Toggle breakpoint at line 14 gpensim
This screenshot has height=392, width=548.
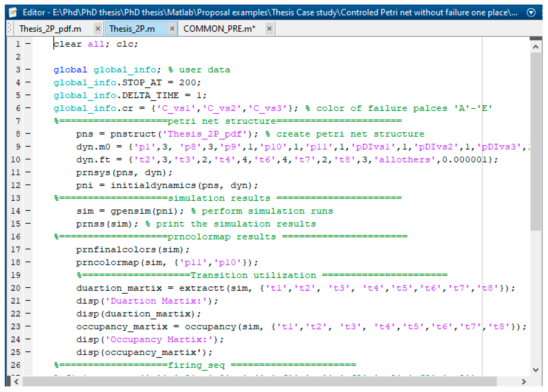(x=28, y=211)
